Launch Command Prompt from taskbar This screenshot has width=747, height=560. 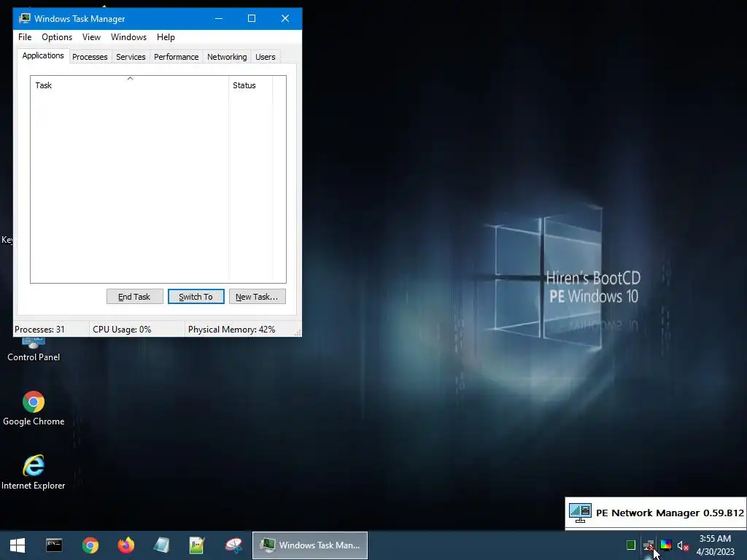[54, 545]
